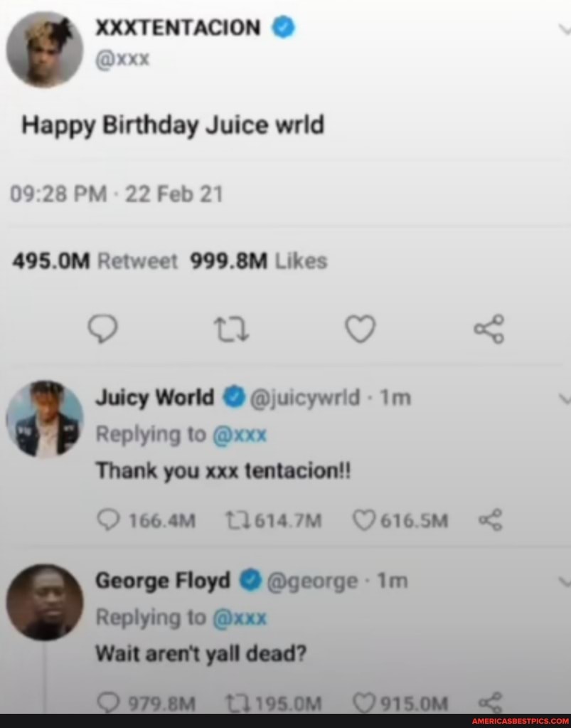Viewport: 571px width, 728px height.
Task: Click the share icon on Juicy World's reply
Action: pyautogui.click(x=490, y=520)
